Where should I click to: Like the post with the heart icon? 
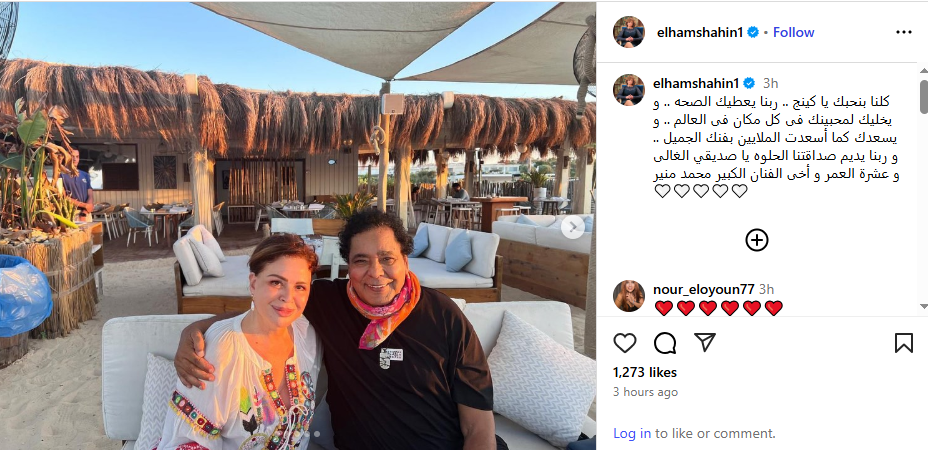624,343
